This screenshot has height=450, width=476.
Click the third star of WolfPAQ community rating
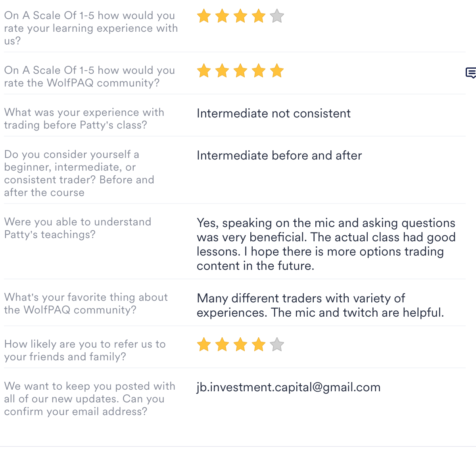[x=240, y=71]
